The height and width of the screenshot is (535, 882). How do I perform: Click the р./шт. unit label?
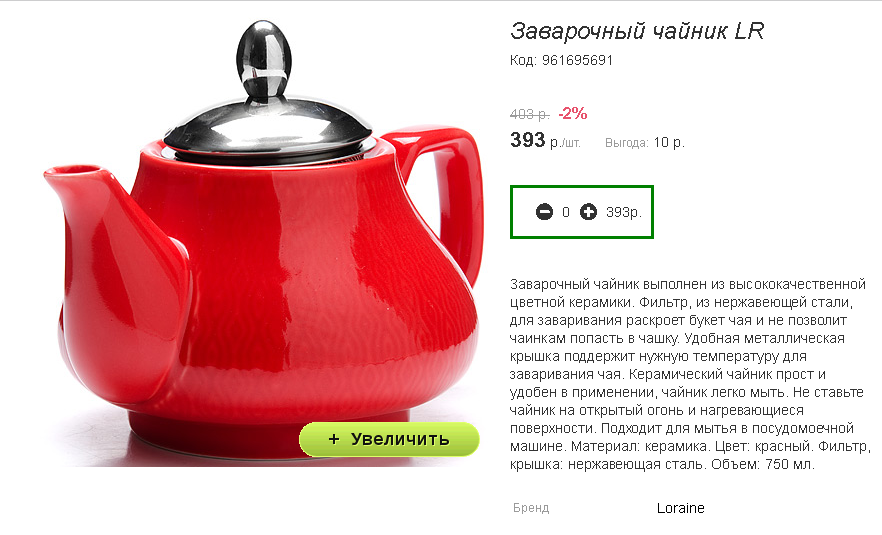[x=565, y=143]
